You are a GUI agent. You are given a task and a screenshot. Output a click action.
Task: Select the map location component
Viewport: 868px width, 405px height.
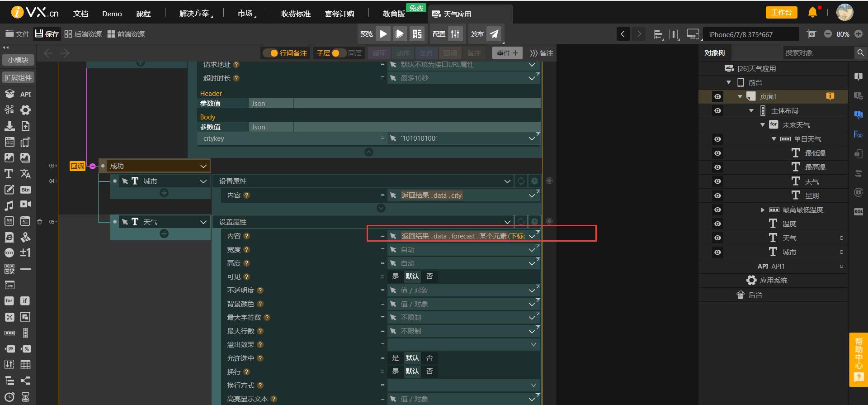pyautogui.click(x=25, y=237)
